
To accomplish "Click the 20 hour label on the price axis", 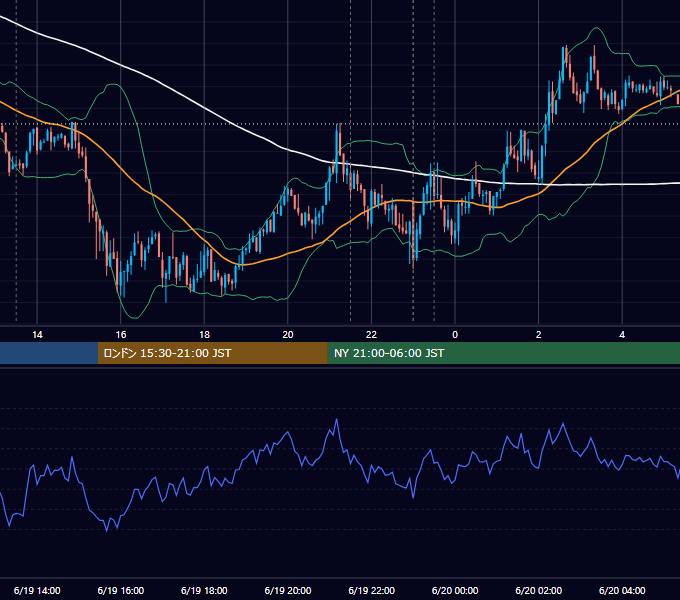I will (x=288, y=335).
